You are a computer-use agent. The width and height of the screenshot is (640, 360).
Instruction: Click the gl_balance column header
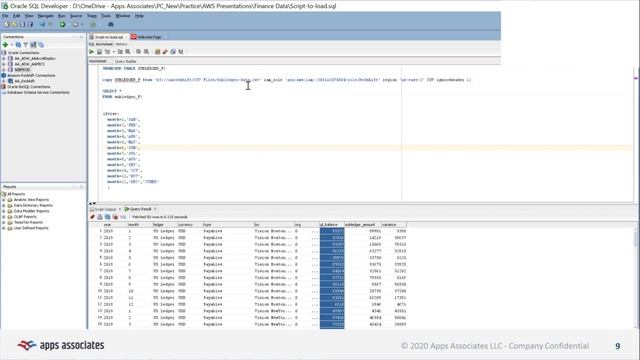pyautogui.click(x=331, y=225)
